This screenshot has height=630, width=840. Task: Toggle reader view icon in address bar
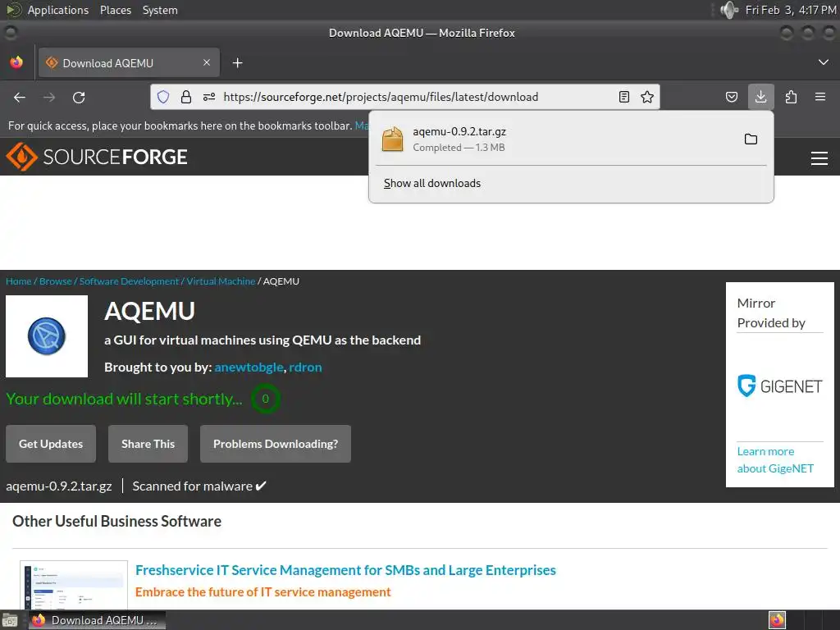(x=624, y=97)
